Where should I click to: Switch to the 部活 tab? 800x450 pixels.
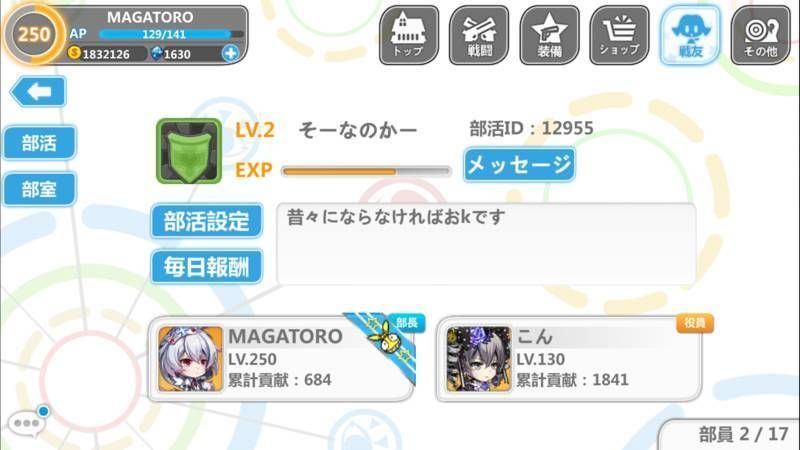point(39,143)
